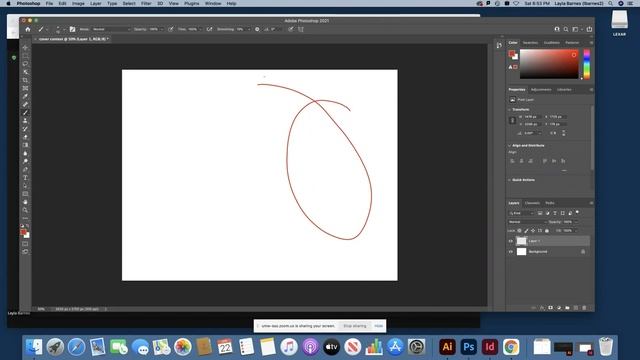Viewport: 640px width, 360px height.
Task: Select the Move tool
Action: coord(25,47)
